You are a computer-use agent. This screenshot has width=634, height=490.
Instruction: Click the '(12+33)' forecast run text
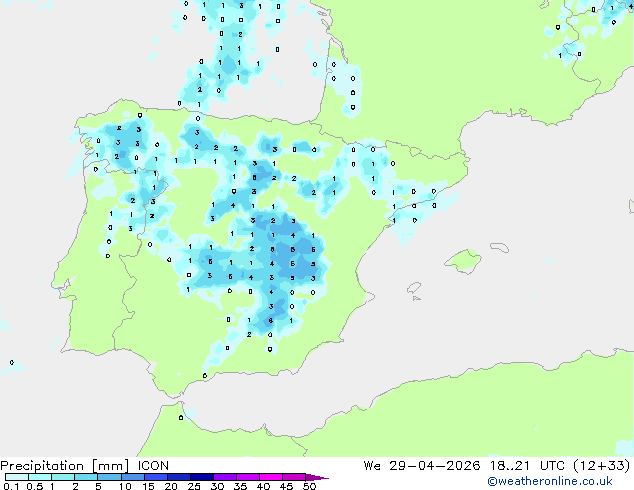pyautogui.click(x=602, y=466)
